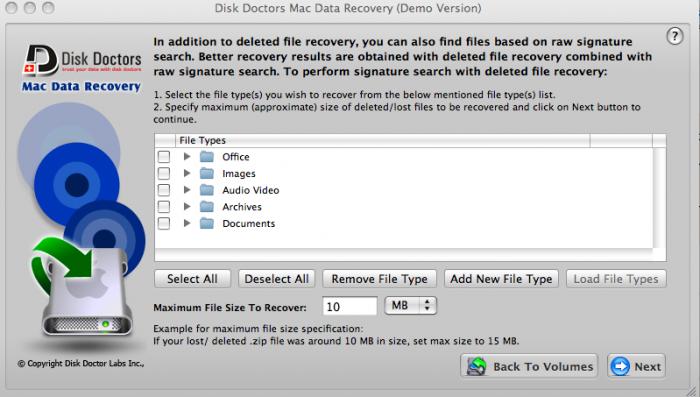Expand the Audio Video disclosure triangle
The width and height of the screenshot is (700, 397).
(187, 190)
